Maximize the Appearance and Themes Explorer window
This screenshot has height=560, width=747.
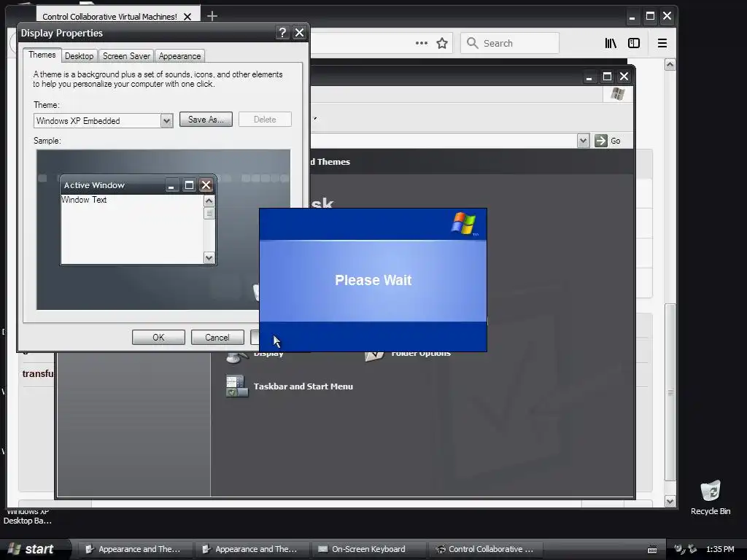click(x=607, y=77)
